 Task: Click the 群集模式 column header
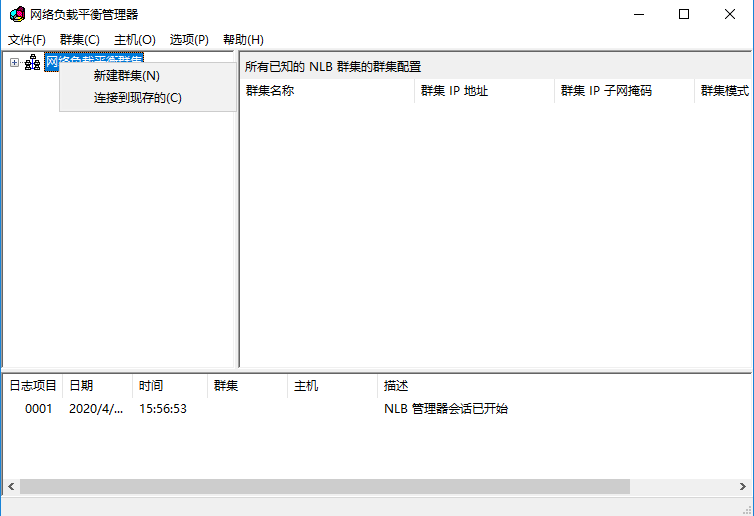[x=723, y=91]
